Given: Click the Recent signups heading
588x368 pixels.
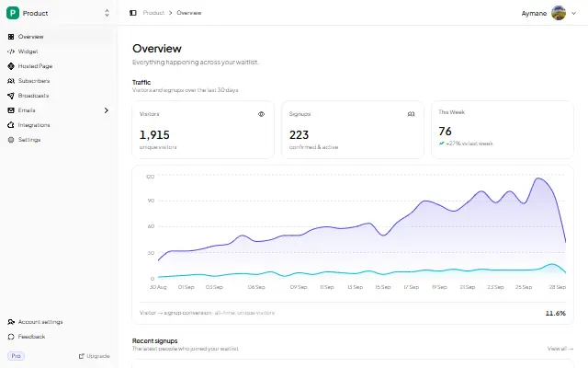Looking at the screenshot, I should coord(155,341).
